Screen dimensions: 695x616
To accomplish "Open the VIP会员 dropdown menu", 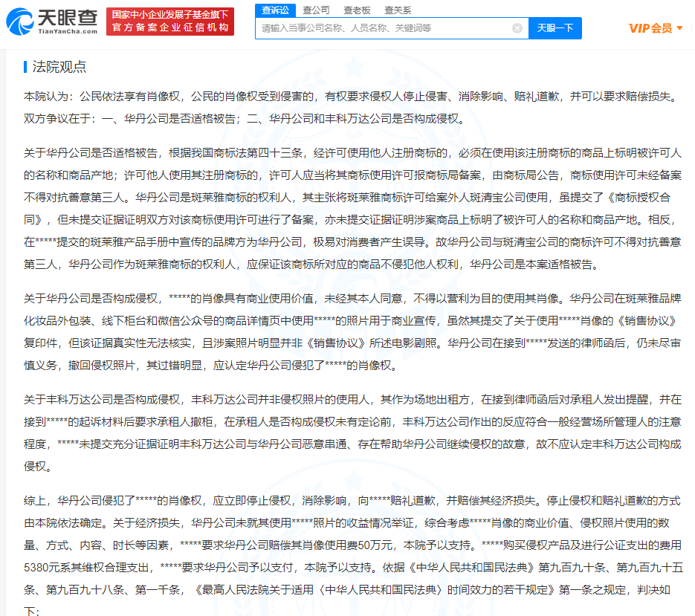I will [655, 28].
